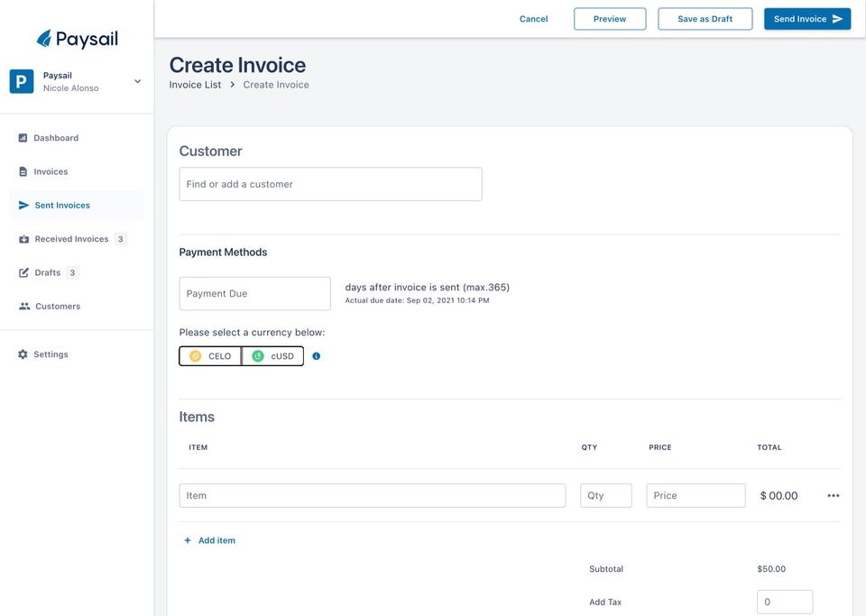Select CELO currency option
The height and width of the screenshot is (616, 866).
210,356
